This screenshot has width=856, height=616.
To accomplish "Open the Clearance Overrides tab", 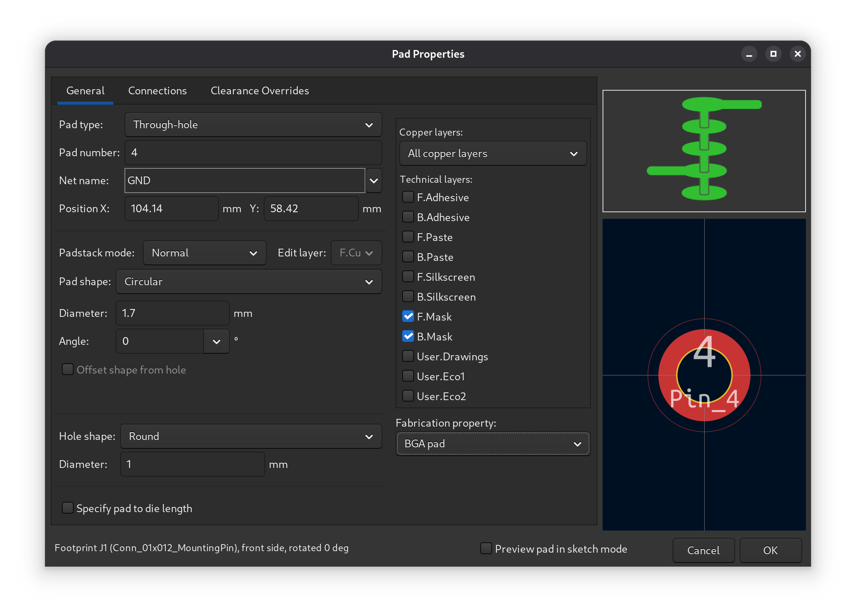I will pyautogui.click(x=260, y=91).
